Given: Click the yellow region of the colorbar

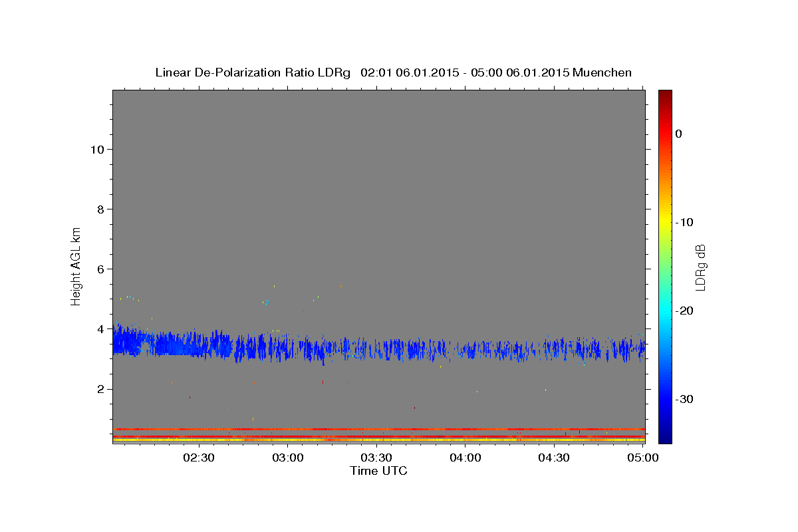Looking at the screenshot, I should click(x=665, y=219).
